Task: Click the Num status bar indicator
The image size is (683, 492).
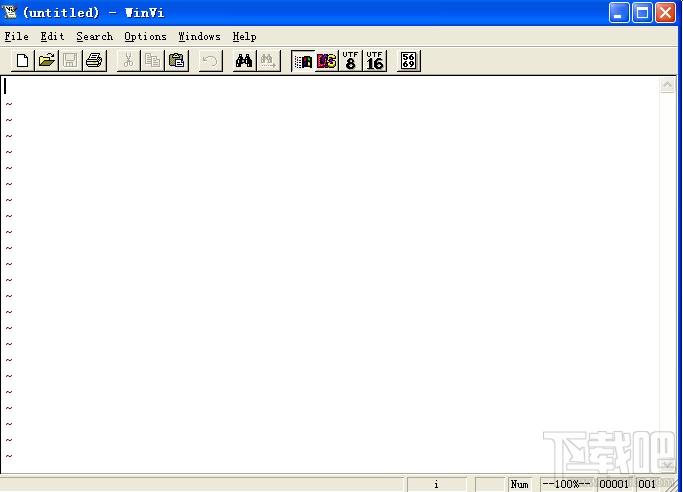Action: (520, 484)
